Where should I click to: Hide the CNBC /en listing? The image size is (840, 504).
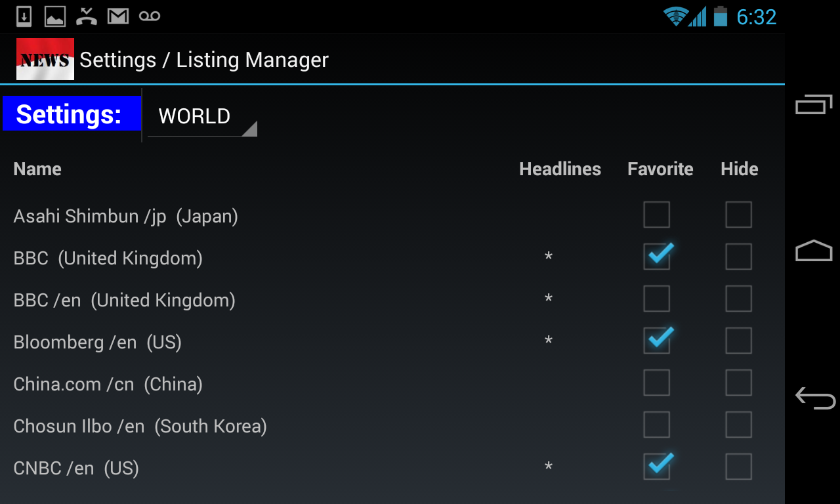coord(738,467)
